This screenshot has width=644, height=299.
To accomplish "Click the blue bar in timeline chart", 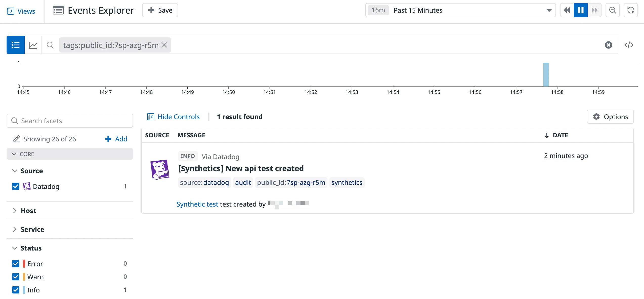I will [546, 74].
